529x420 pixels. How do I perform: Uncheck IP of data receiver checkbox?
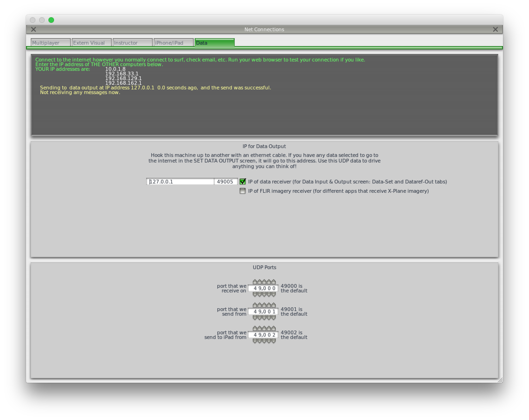coord(243,182)
